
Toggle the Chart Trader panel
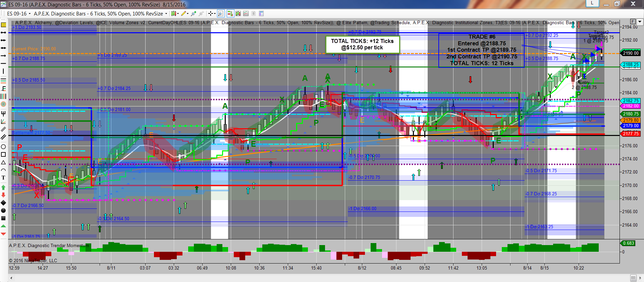(x=230, y=14)
